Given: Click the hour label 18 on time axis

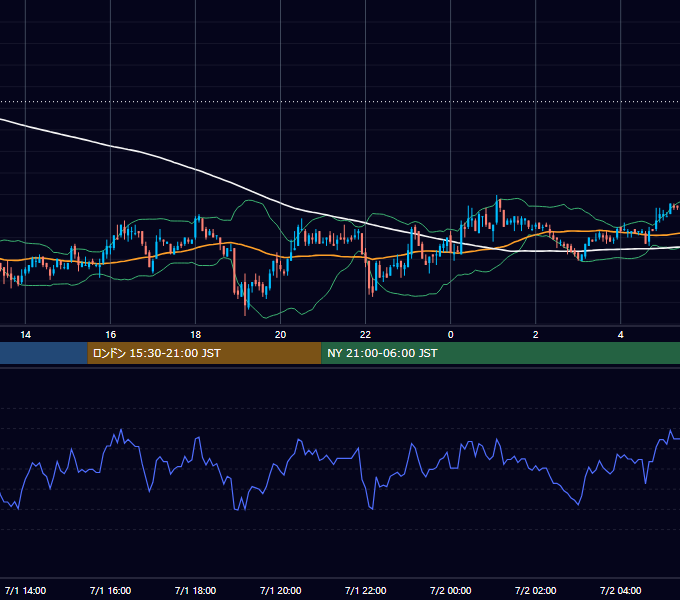Looking at the screenshot, I should click(x=196, y=335).
